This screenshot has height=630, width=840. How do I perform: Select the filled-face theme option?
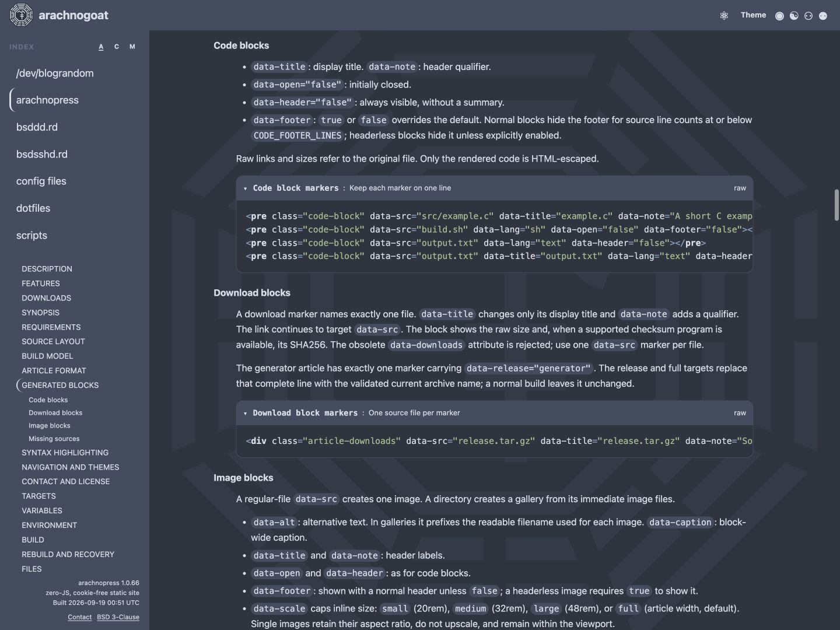click(823, 16)
